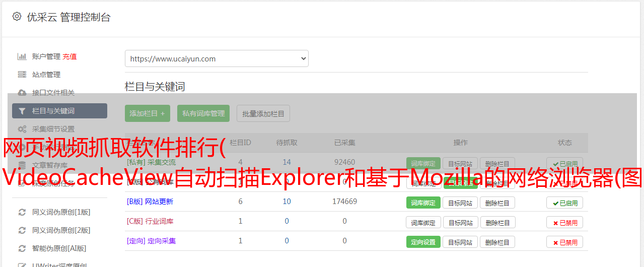Image resolution: width=644 pixels, height=267 pixels.
Task: Click the bar chart icon for 账户管理
Action: [22, 56]
